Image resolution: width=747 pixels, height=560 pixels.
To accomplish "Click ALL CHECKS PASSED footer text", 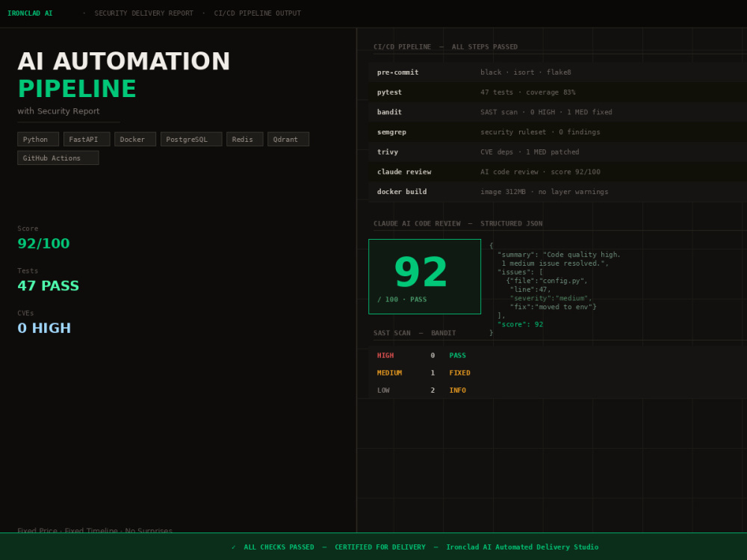I will (279, 547).
